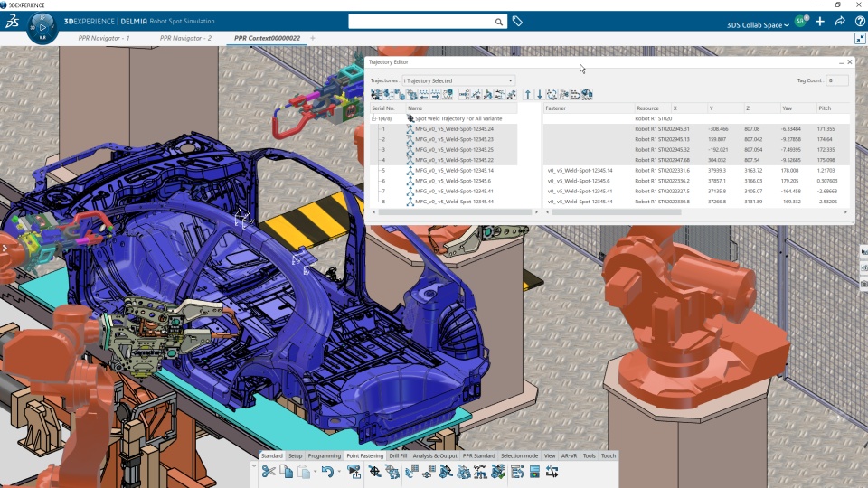Click the list-with-arrow icon in bottom toolbar
Image resolution: width=868 pixels, height=488 pixels.
517,472
